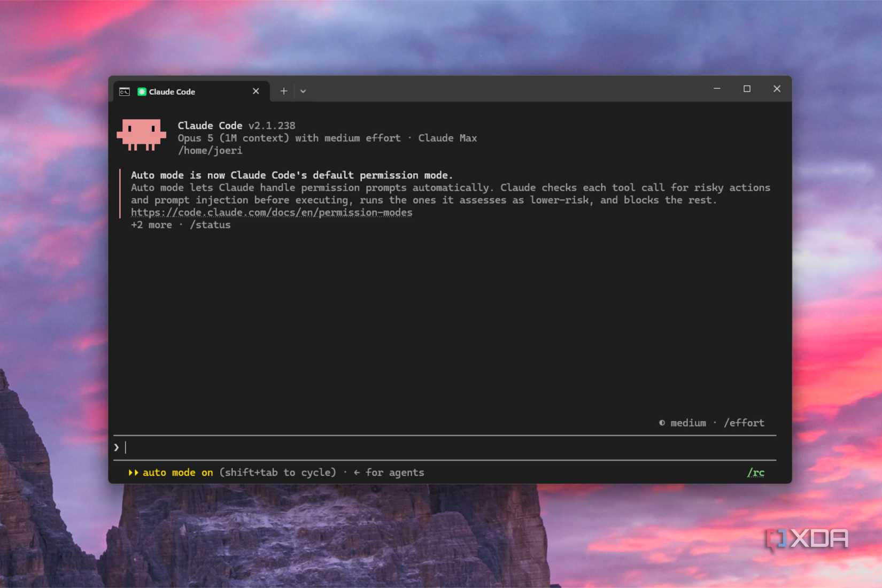Click the '/rc' text in status line
Image resolution: width=882 pixels, height=588 pixels.
click(x=756, y=473)
